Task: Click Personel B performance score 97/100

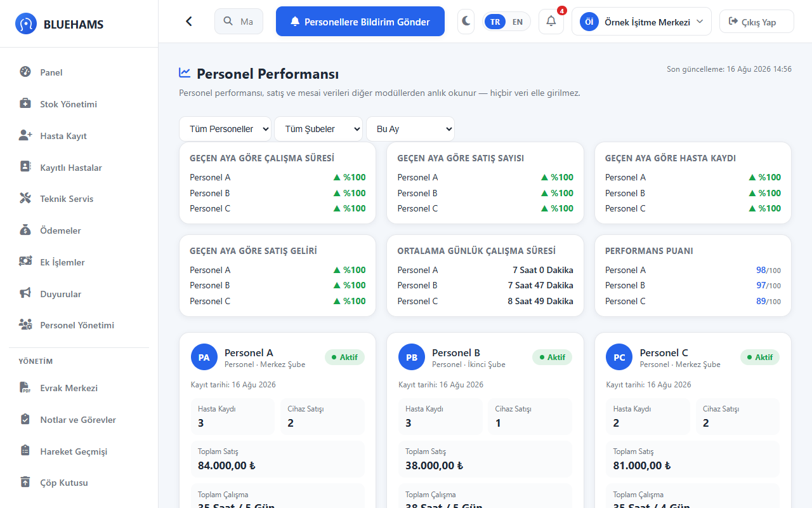Action: [x=768, y=285]
